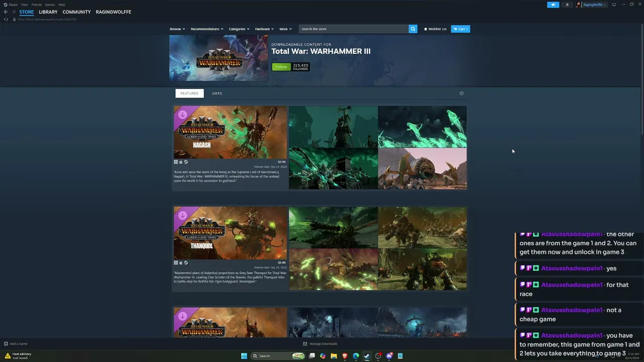The height and width of the screenshot is (362, 644).
Task: Follow Total War: WARHAMMER III
Action: click(x=281, y=67)
